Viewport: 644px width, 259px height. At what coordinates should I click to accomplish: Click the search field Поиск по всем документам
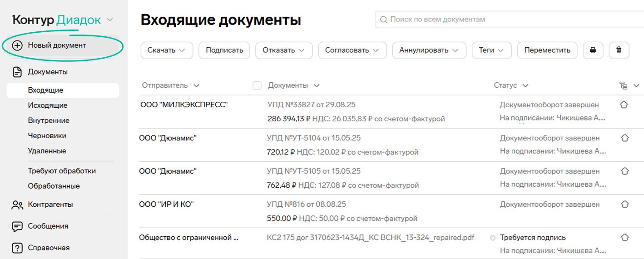(x=509, y=20)
